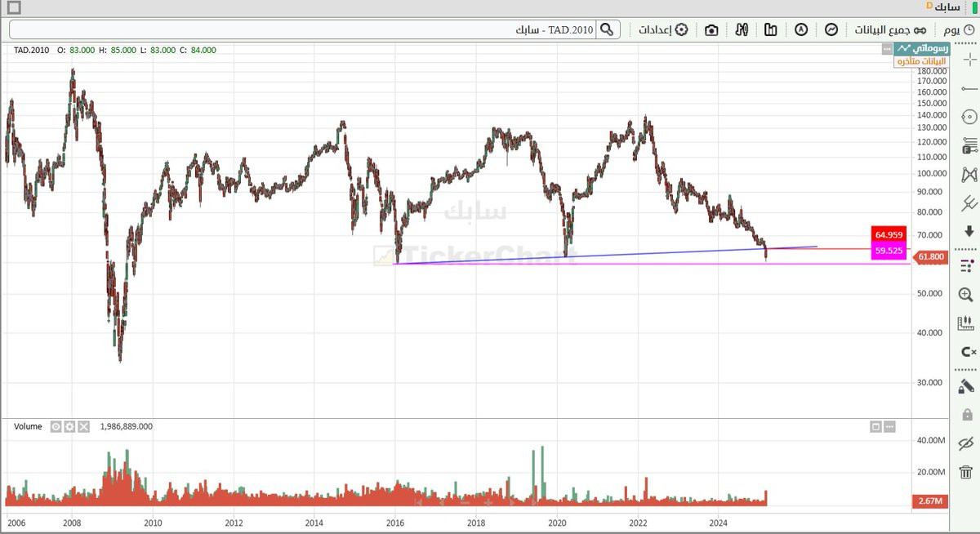Click the رسوماتي drawings button
Image resolution: width=980 pixels, height=534 pixels.
click(921, 49)
